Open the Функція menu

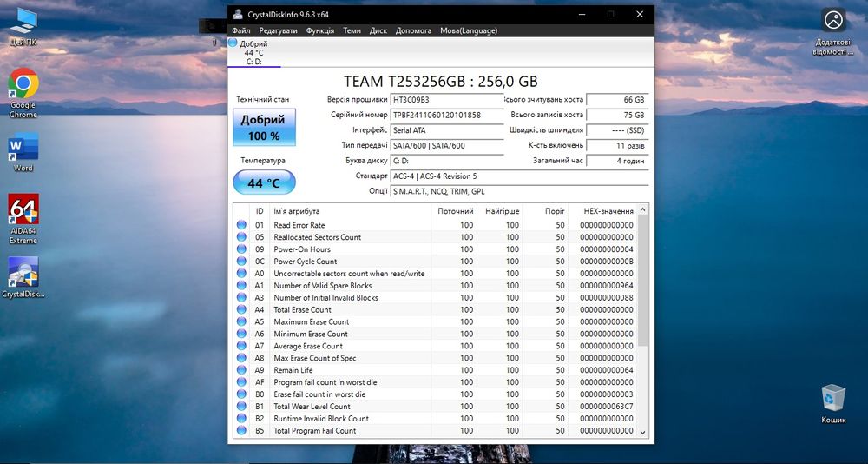(x=320, y=30)
